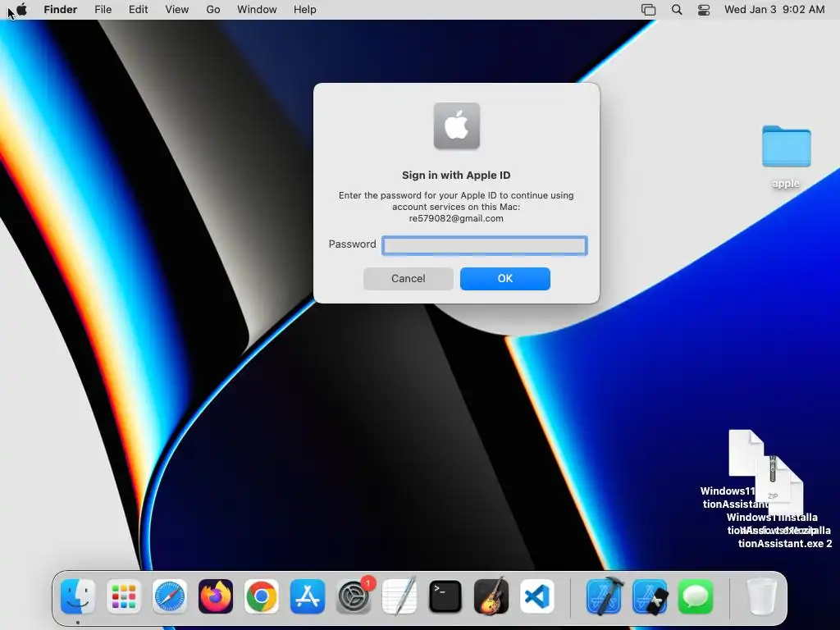Cancel the Apple ID sign-in dialog
Viewport: 840px width, 630px height.
click(409, 279)
